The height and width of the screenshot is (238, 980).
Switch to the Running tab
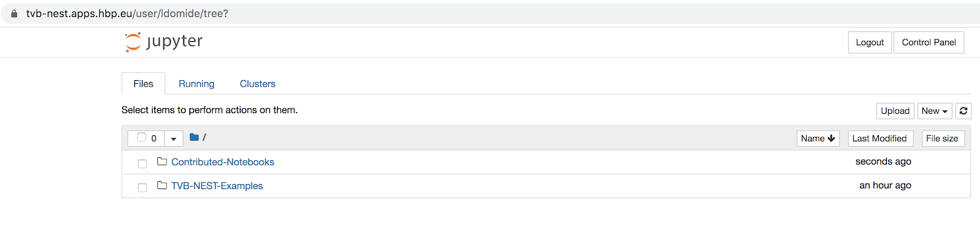(197, 84)
